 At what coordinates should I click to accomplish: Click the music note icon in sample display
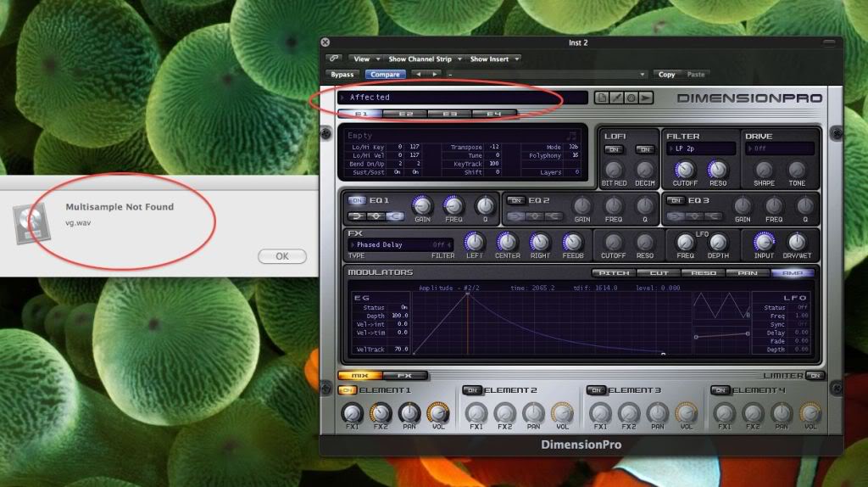point(572,135)
